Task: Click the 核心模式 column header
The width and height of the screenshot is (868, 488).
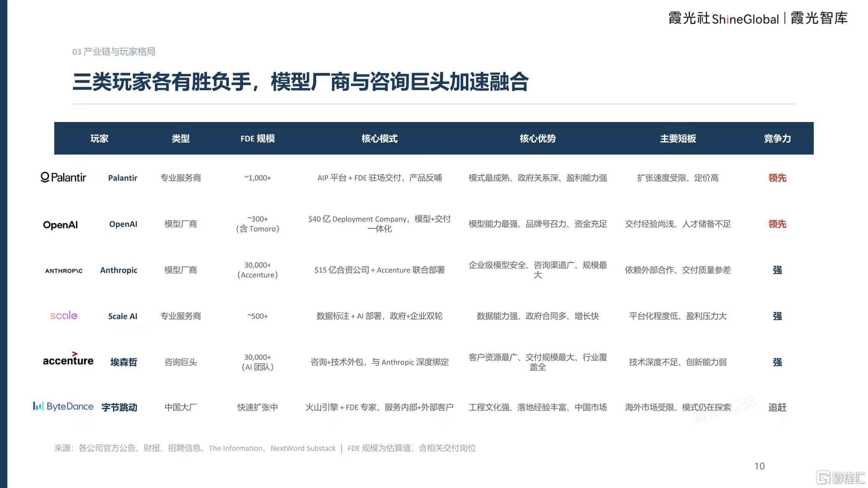Action: [x=379, y=139]
